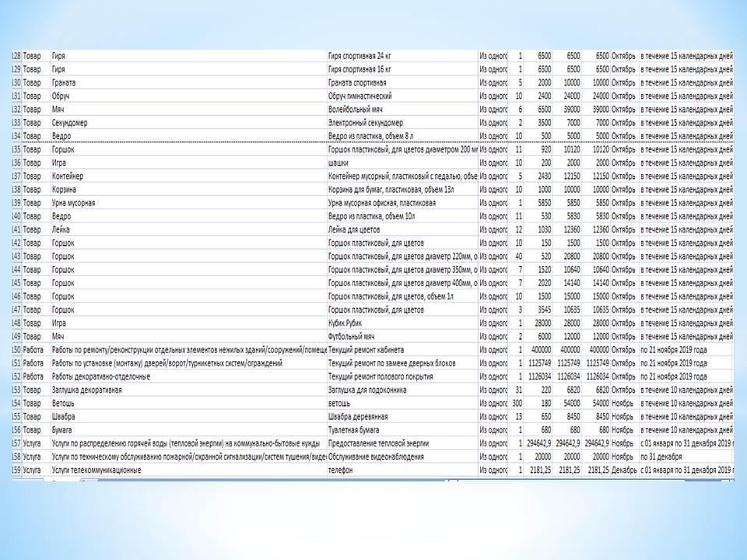The height and width of the screenshot is (560, 747).
Task: Select 'Ведро из пластика, объем 8 л'
Action: [x=402, y=135]
